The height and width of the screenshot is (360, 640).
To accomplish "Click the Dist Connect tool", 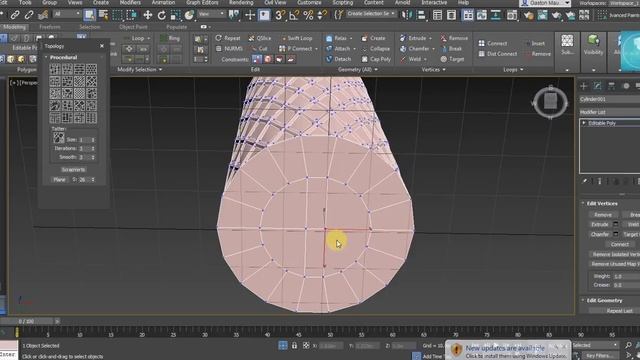I will (498, 54).
